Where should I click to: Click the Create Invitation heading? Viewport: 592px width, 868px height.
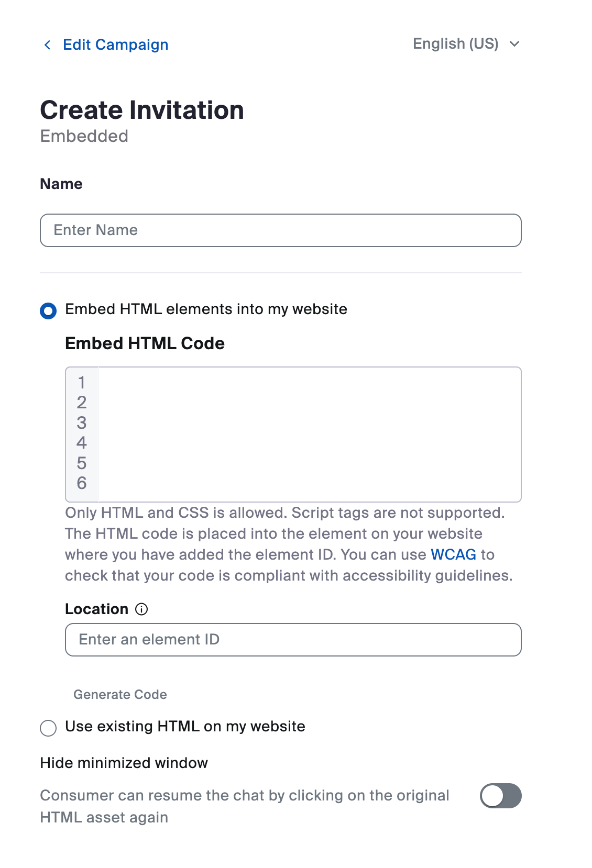pyautogui.click(x=142, y=110)
